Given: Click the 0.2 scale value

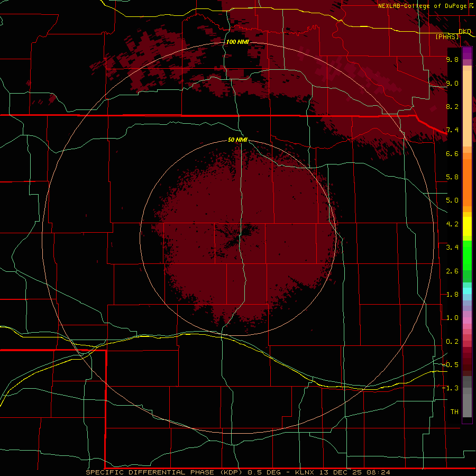Looking at the screenshot, I should [452, 342].
